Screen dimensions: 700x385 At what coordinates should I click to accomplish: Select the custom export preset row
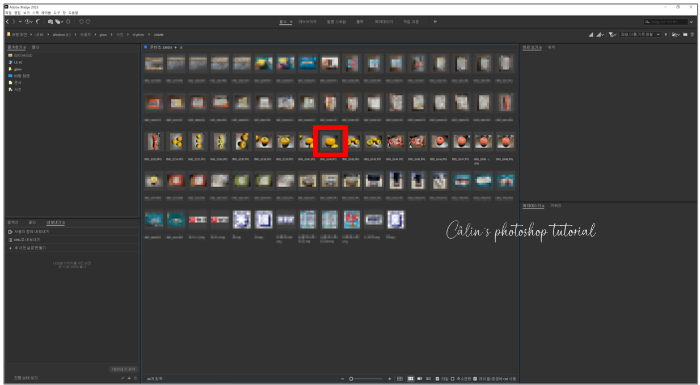(74, 232)
